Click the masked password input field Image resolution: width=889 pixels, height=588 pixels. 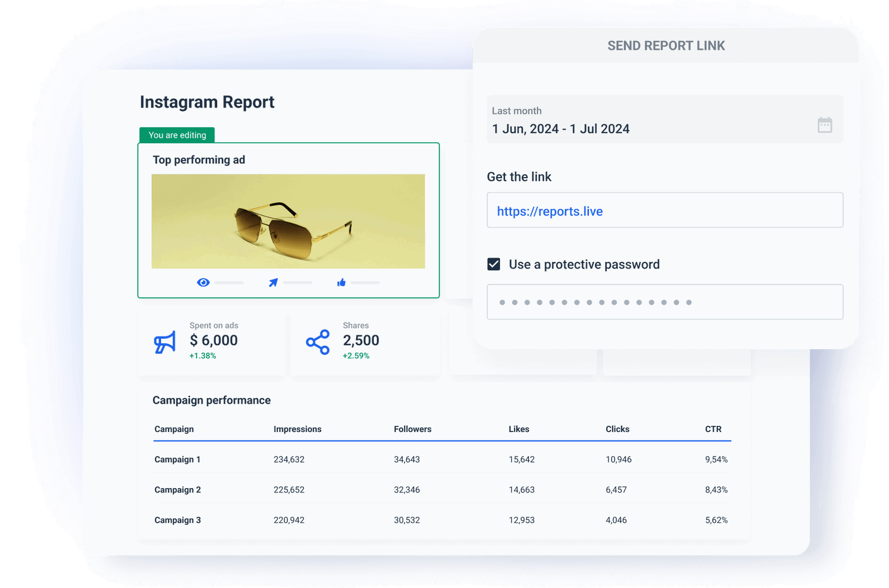(x=665, y=301)
